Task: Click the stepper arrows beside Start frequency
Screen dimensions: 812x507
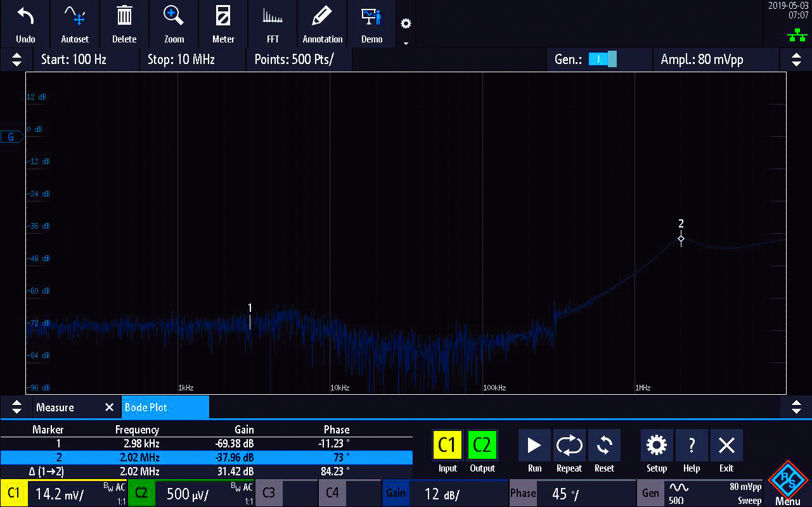Action: (x=16, y=59)
